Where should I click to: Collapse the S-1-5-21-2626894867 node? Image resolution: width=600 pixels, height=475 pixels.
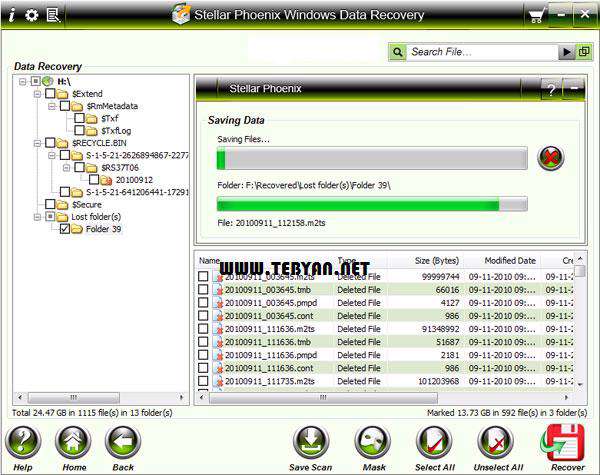(x=52, y=155)
